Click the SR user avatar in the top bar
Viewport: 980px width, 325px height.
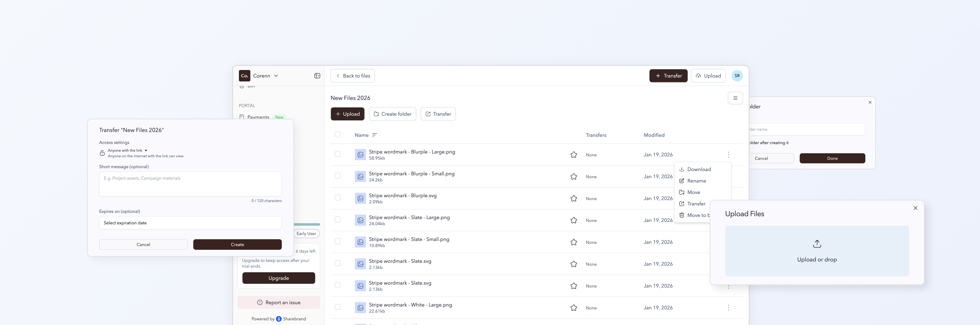pyautogui.click(x=737, y=75)
